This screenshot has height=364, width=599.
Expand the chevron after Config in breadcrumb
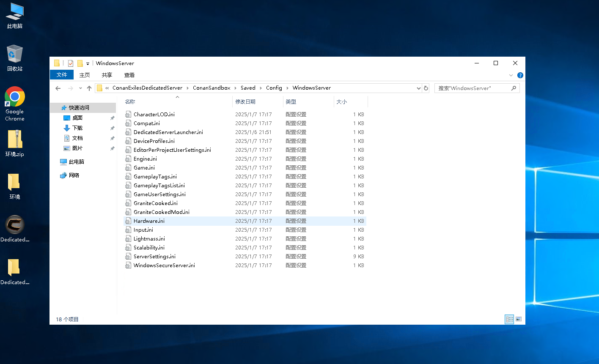pyautogui.click(x=287, y=88)
